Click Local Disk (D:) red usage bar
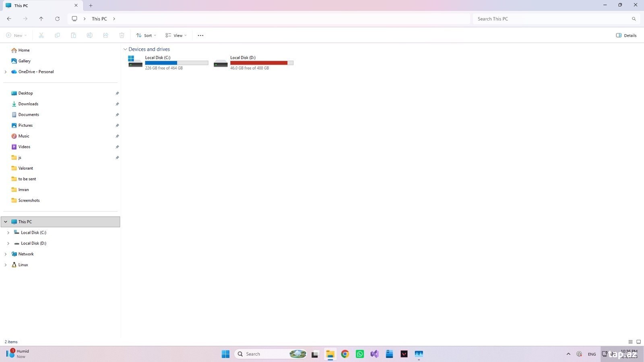644x362 pixels. [262, 63]
